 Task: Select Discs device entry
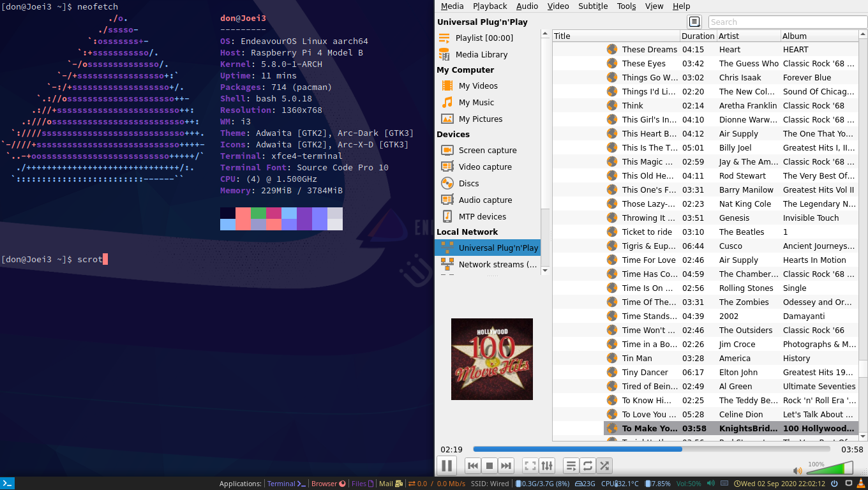(x=488, y=183)
